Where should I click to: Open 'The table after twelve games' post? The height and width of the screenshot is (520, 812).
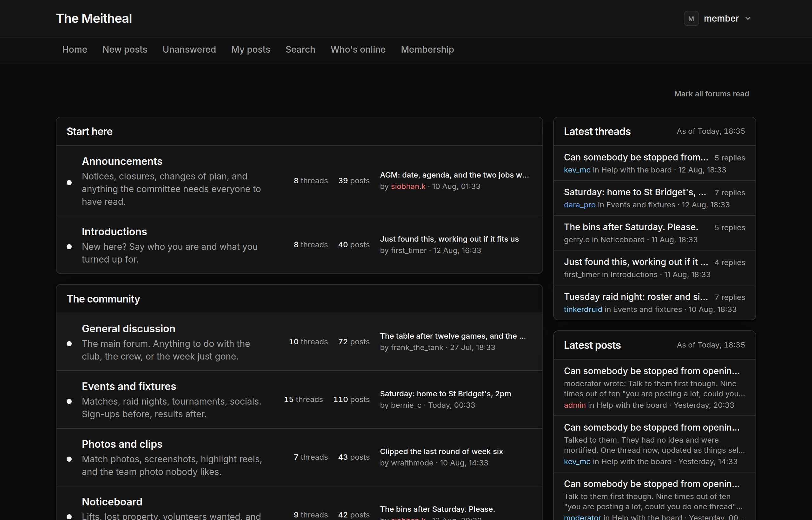(x=453, y=336)
